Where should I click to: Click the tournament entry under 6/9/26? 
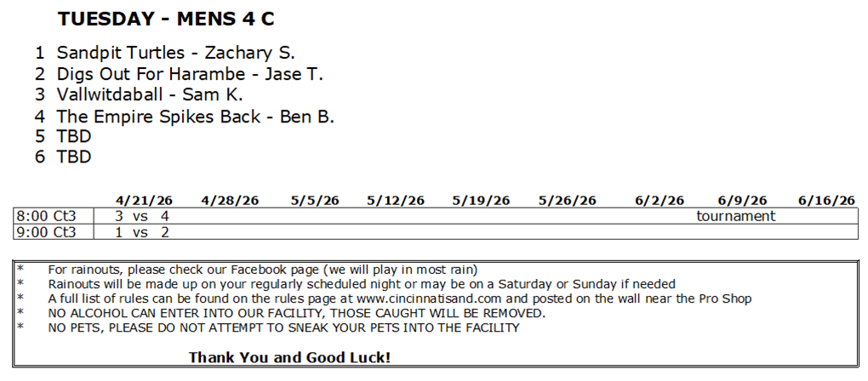tap(736, 216)
